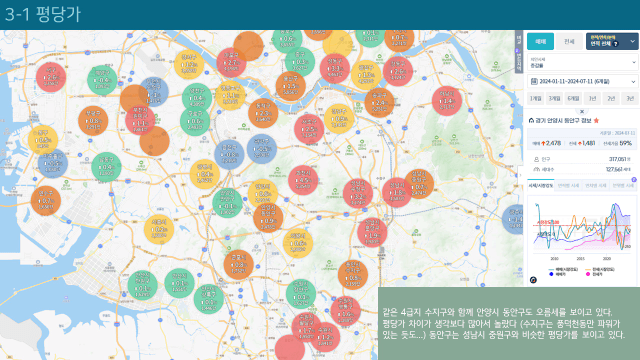This screenshot has height=360, width=640.
Task: Select the orange 수지구 bubble
Action: tap(353, 275)
